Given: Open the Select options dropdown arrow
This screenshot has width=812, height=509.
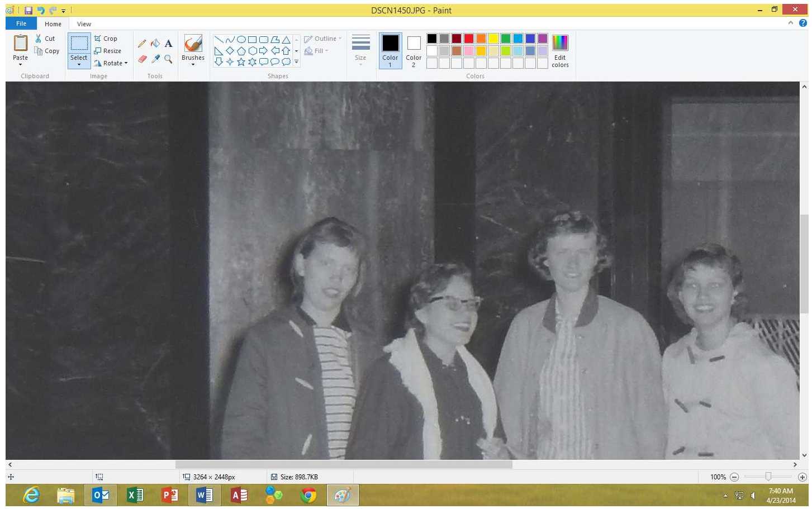Looking at the screenshot, I should (79, 64).
